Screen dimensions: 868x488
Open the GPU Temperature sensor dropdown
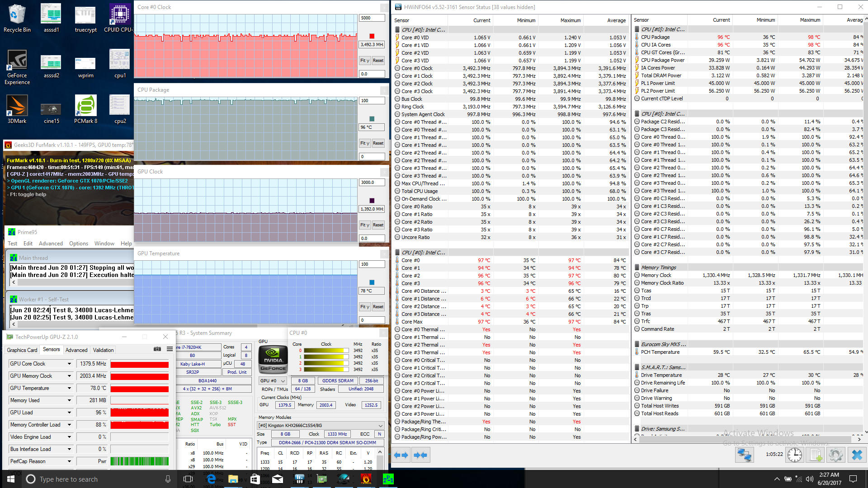(69, 388)
